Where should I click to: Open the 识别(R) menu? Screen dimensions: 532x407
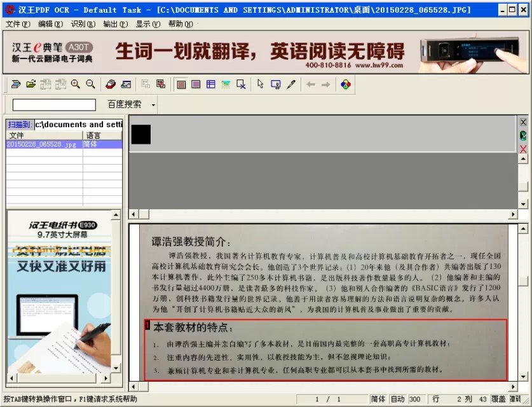pyautogui.click(x=83, y=24)
